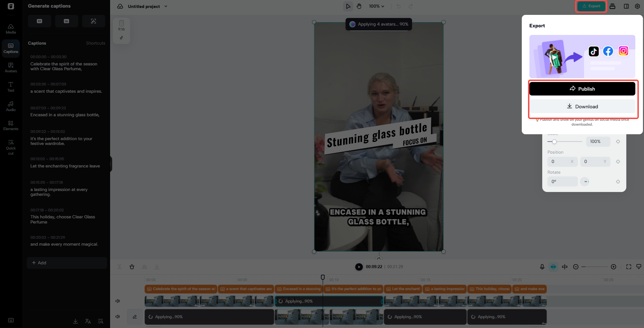Open the 100% canvas zoom dropdown

(376, 6)
